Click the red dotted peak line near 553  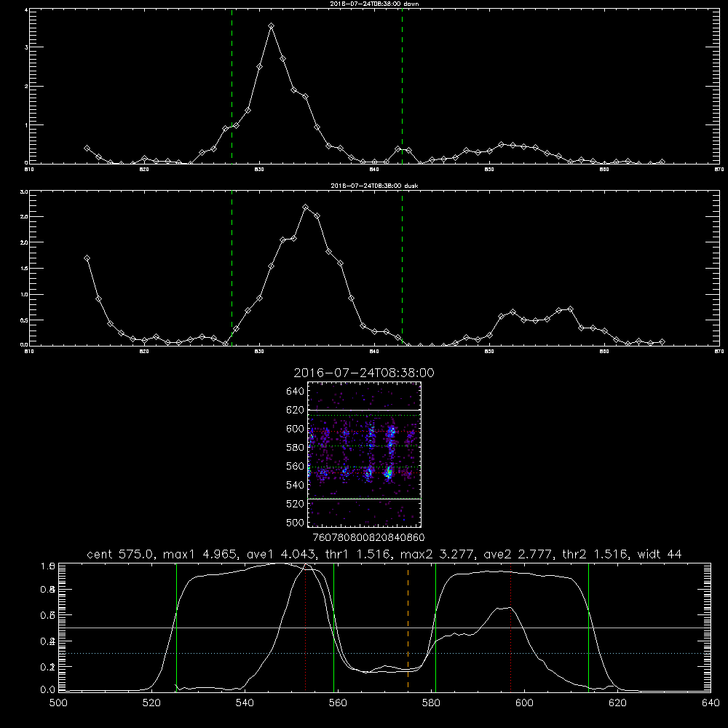click(305, 627)
